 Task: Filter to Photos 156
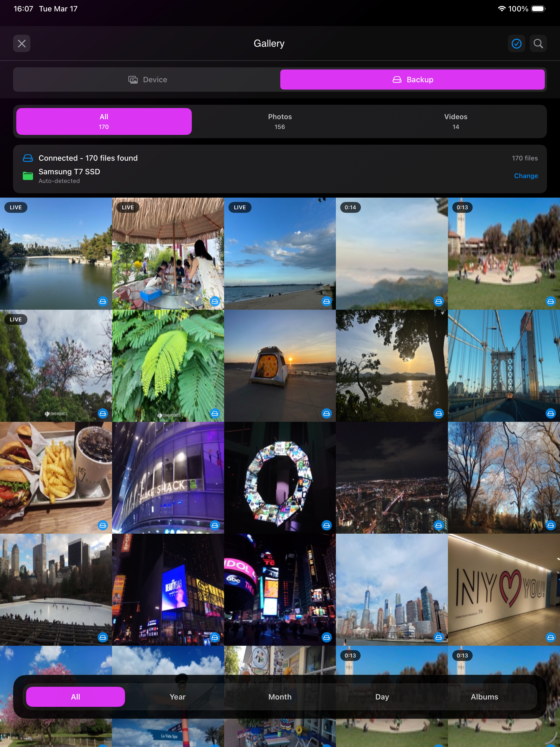(279, 121)
